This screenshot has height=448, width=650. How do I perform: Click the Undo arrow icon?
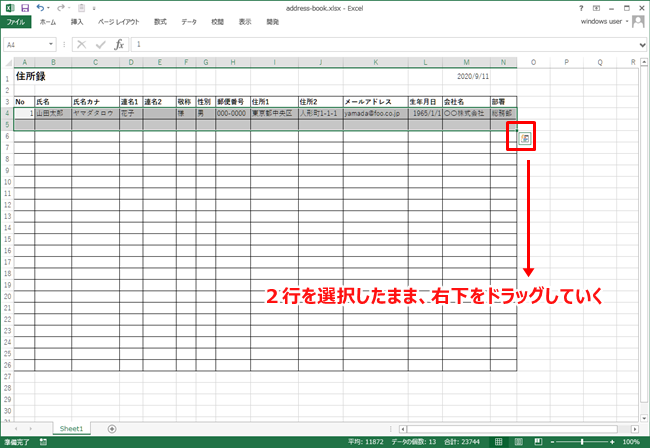point(40,8)
